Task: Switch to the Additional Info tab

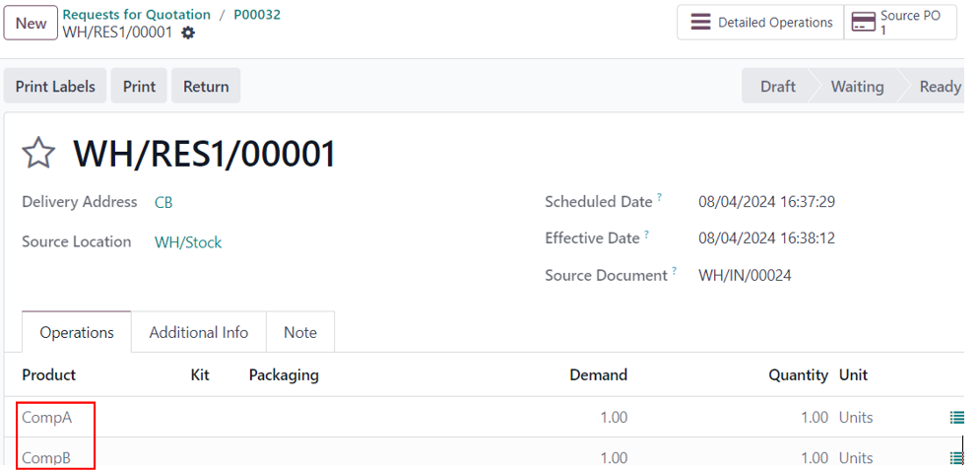Action: coord(199,332)
